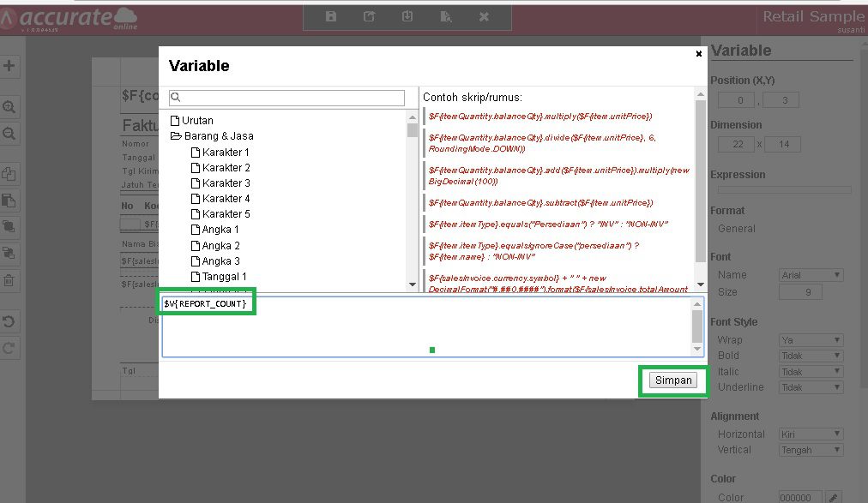
Task: Click the Simpan button
Action: [x=672, y=380]
